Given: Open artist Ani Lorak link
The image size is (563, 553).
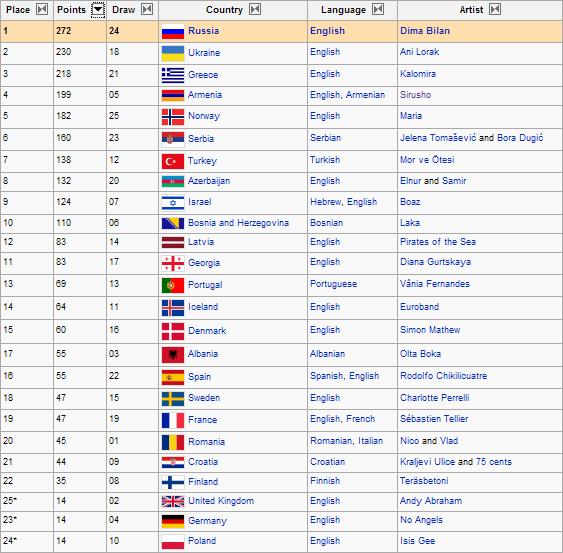Looking at the screenshot, I should [420, 52].
